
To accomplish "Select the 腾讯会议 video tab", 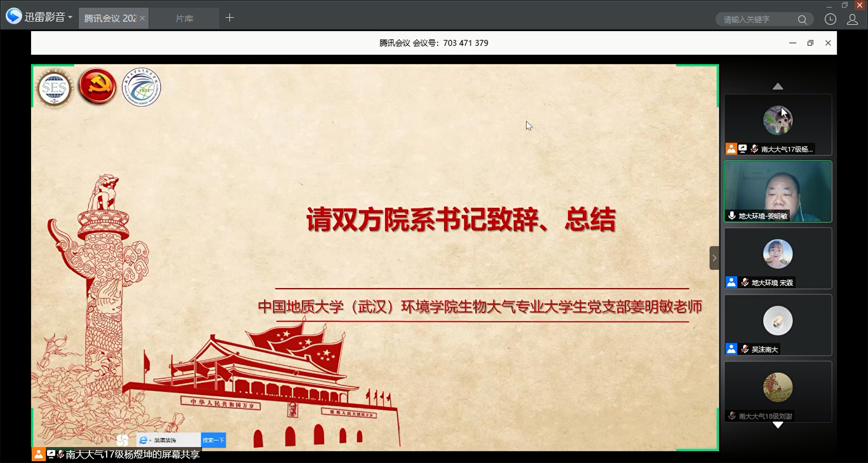I will 110,18.
